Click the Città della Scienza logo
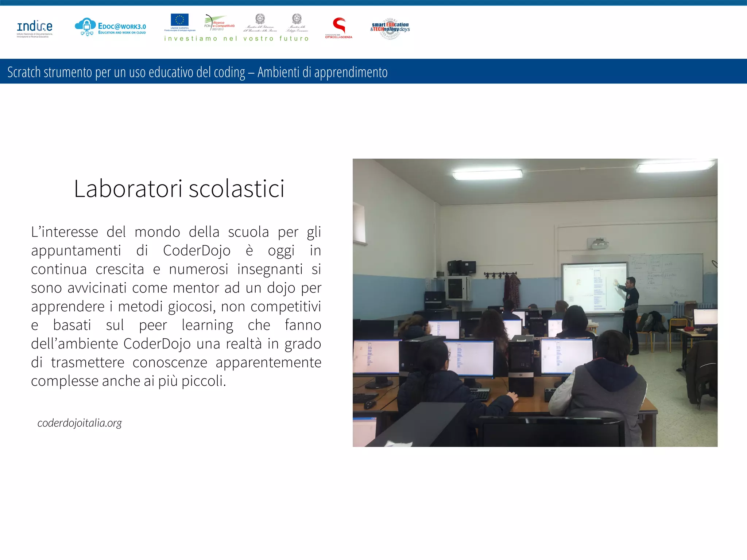The height and width of the screenshot is (560, 747). point(339,28)
